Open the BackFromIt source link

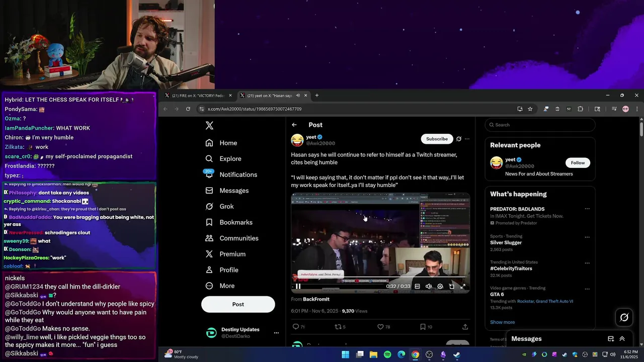(x=316, y=299)
